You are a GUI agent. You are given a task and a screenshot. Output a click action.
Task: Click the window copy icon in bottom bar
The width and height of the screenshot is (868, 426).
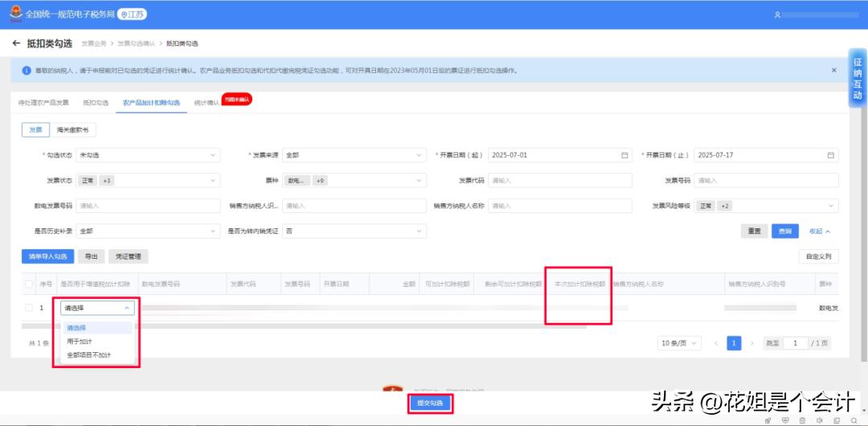(837, 420)
